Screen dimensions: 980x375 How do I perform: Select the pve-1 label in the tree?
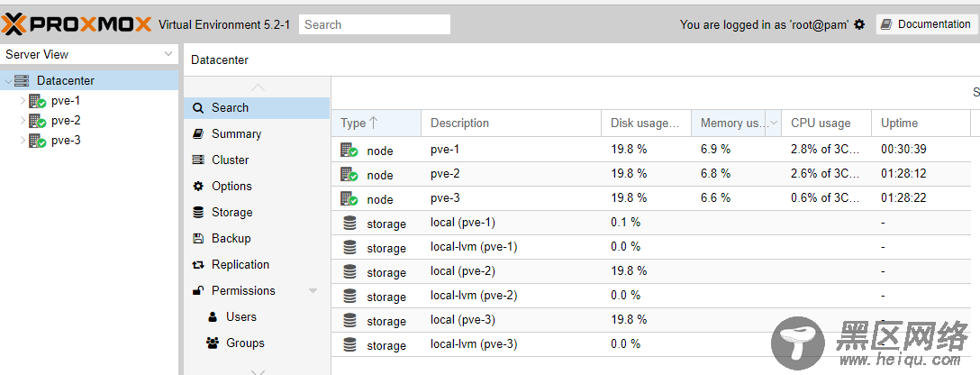[66, 101]
